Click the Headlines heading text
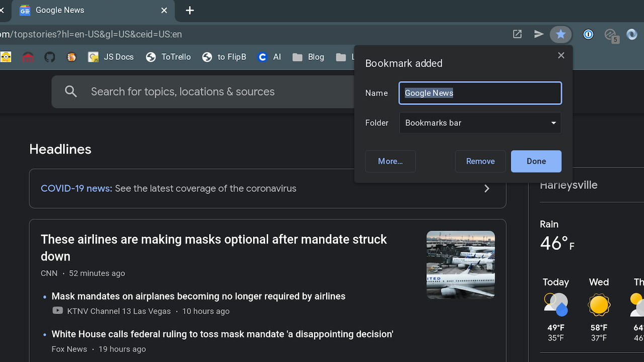Screen dimensions: 644x362 (60, 149)
